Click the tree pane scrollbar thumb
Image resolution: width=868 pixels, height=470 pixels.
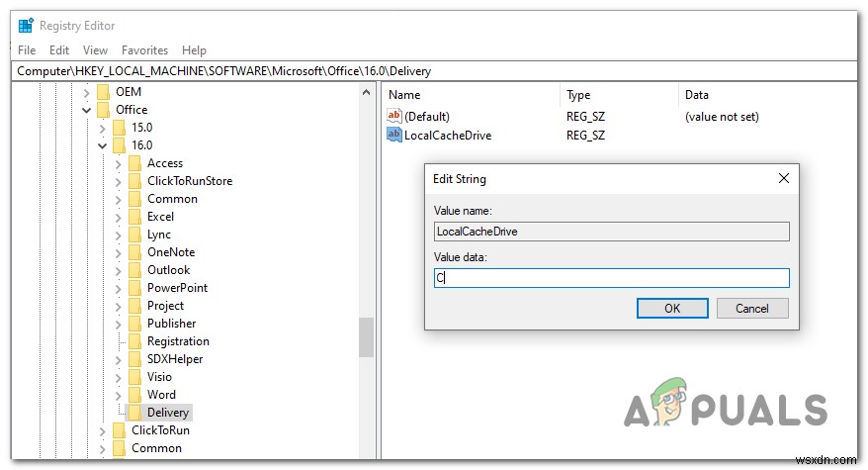coord(366,337)
